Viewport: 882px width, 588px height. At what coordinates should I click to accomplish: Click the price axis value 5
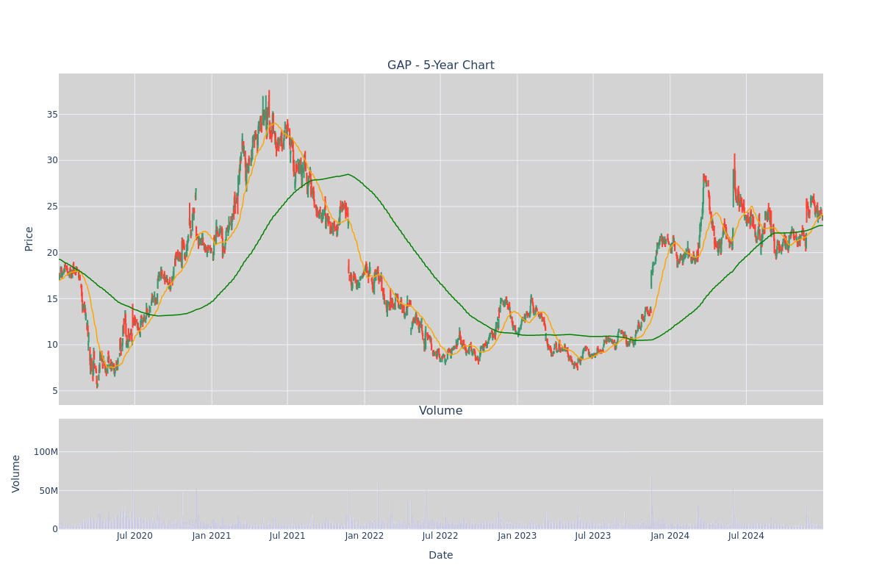tap(55, 391)
